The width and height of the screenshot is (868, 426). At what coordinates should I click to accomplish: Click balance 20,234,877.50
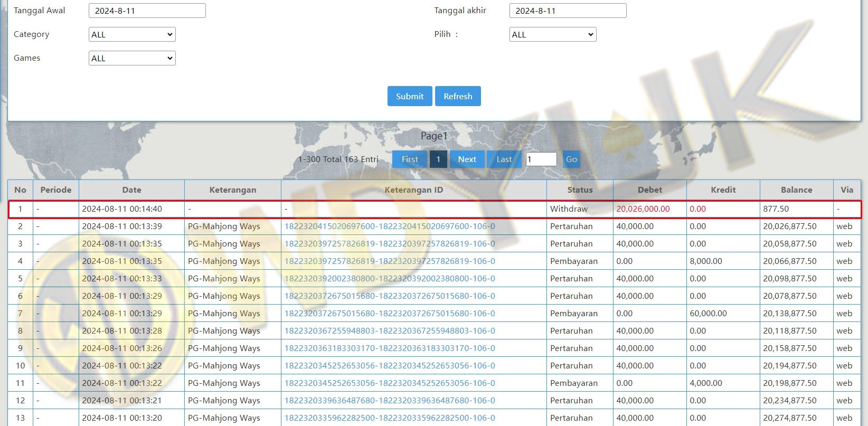coord(789,400)
